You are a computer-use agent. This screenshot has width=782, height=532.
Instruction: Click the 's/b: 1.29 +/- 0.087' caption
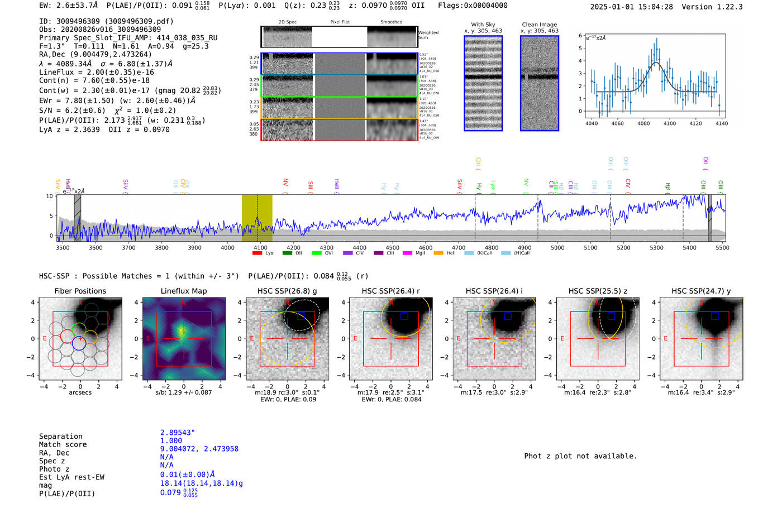tap(184, 392)
